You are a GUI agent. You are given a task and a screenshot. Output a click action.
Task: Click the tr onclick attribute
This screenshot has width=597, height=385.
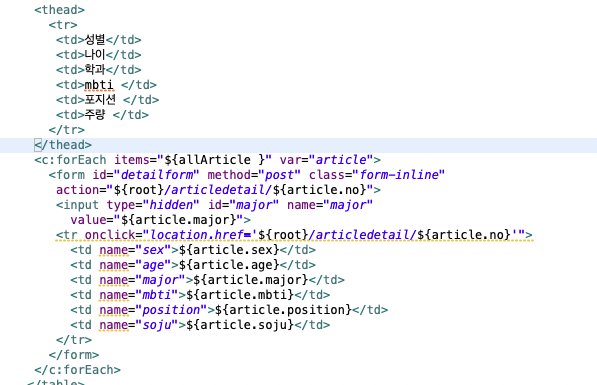click(305, 235)
